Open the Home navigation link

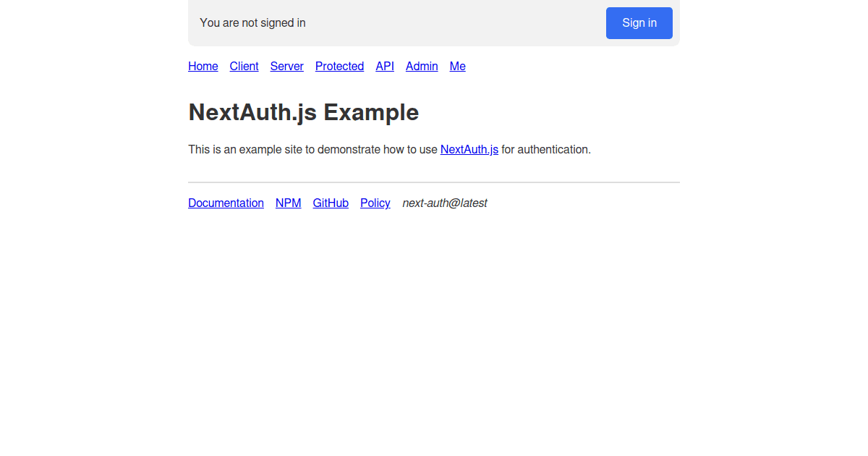(x=203, y=67)
